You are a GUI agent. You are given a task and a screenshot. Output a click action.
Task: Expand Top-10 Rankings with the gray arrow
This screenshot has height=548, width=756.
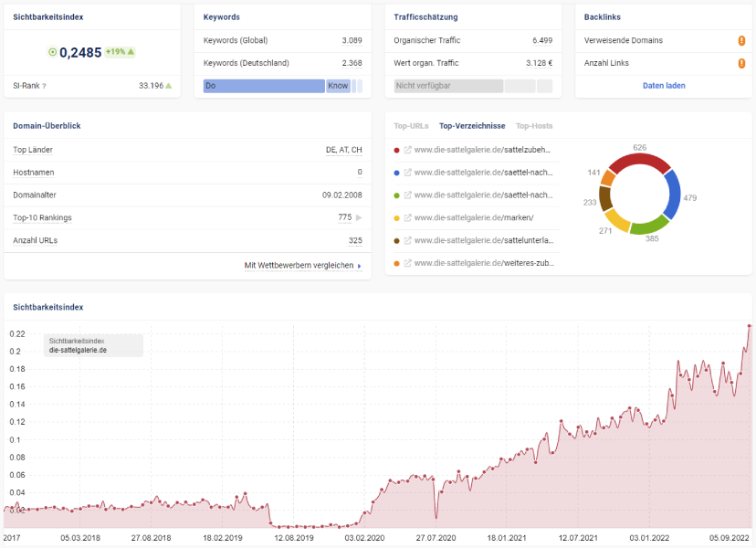click(x=359, y=217)
